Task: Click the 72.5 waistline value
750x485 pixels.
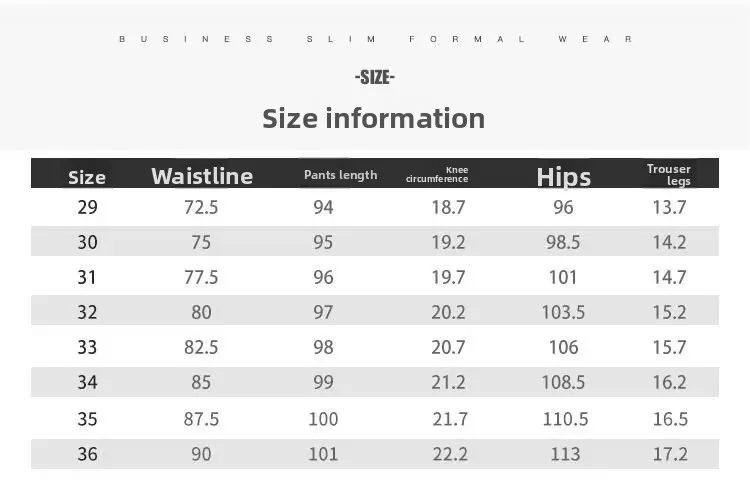Action: click(202, 207)
